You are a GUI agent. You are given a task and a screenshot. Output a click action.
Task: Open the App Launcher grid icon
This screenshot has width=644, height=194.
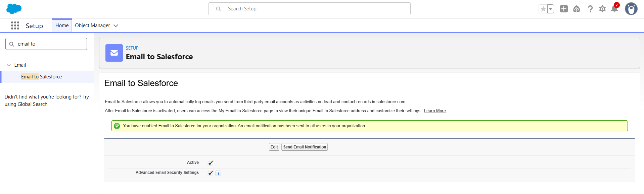[x=15, y=25]
